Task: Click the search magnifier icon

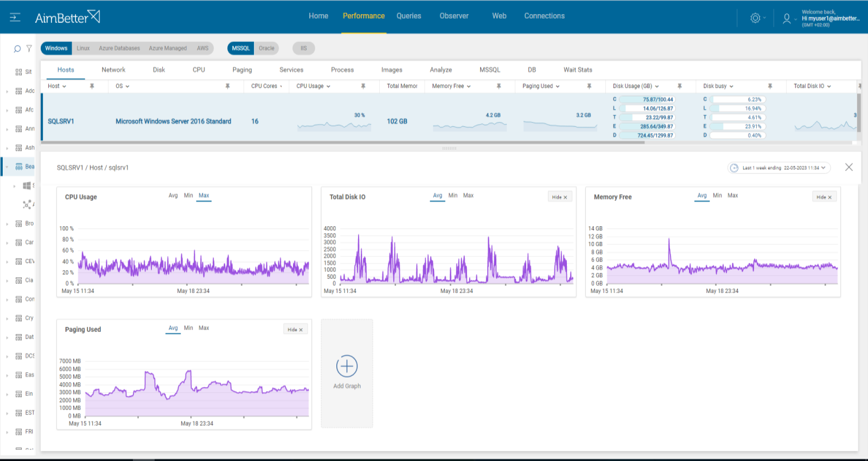Action: 17,49
